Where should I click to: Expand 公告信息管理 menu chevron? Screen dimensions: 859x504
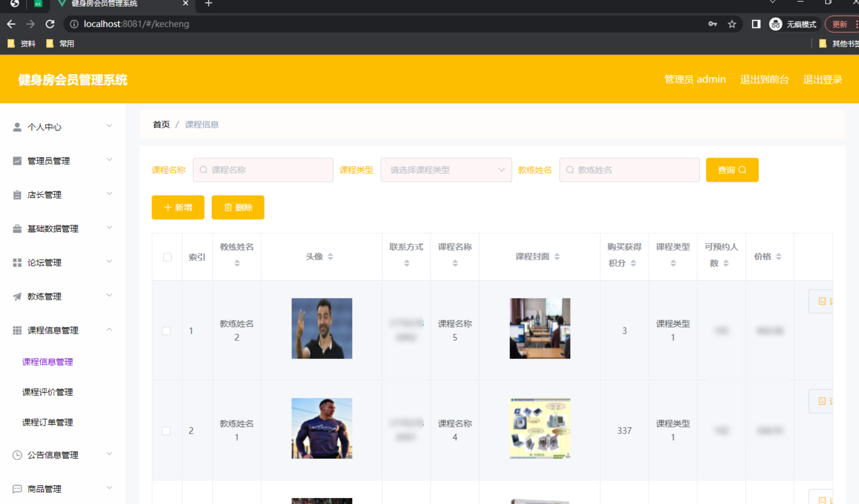109,454
